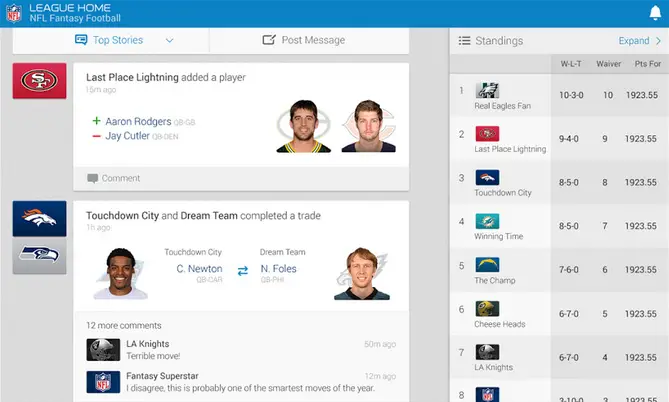Click the 7-6-0 record
669x402 pixels.
569,270
